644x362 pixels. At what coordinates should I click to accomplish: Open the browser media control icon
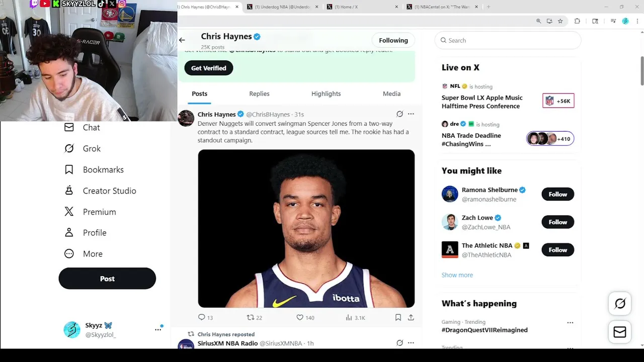613,21
